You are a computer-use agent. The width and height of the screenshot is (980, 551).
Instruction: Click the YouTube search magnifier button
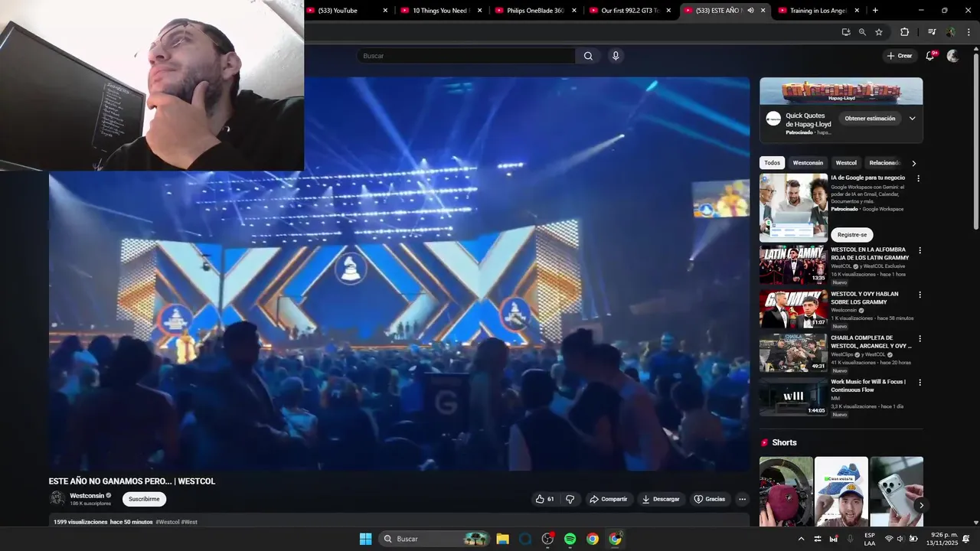tap(588, 56)
